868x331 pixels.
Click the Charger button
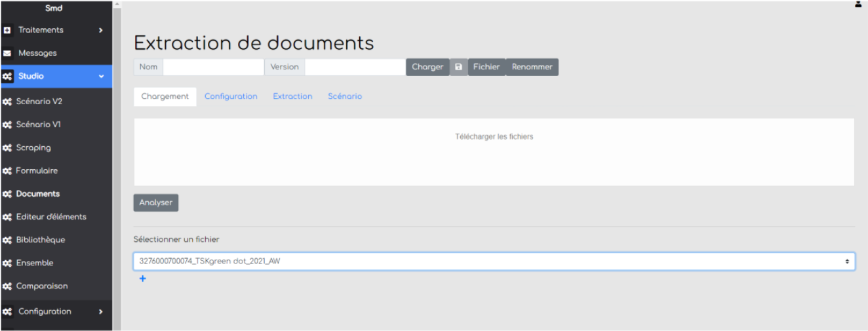pos(427,67)
